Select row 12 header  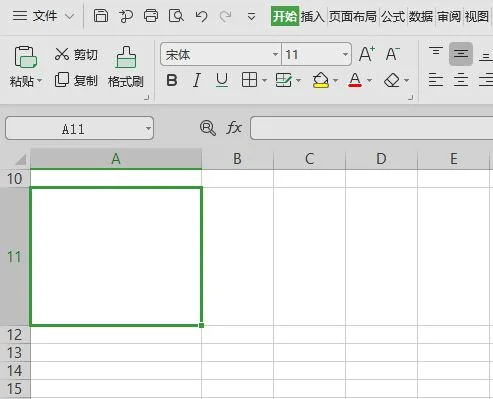click(x=15, y=335)
